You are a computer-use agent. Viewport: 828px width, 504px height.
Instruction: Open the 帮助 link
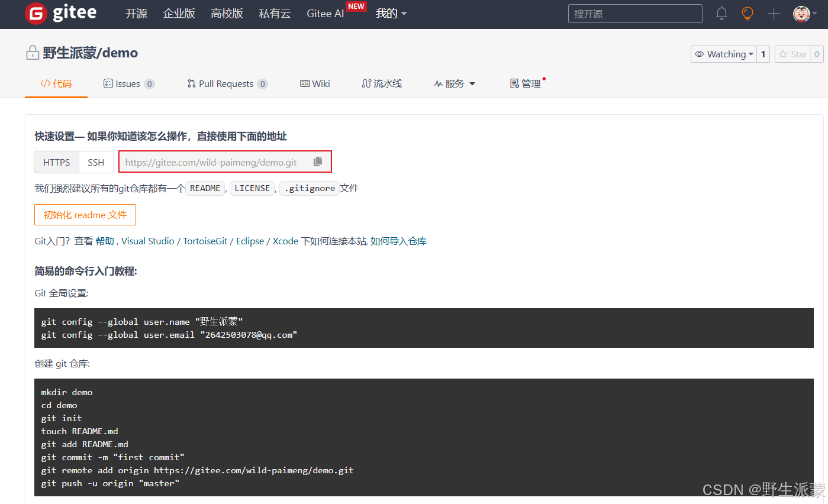pos(105,241)
